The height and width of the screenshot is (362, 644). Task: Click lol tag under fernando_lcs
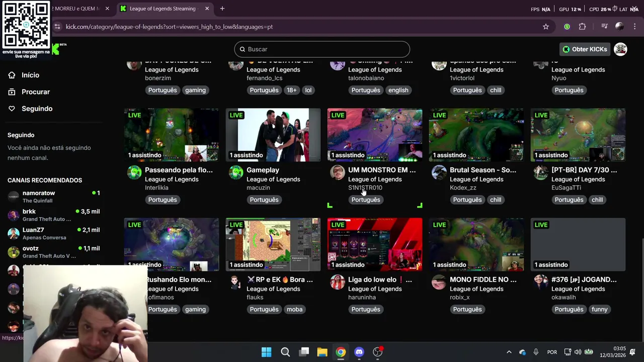click(x=308, y=90)
